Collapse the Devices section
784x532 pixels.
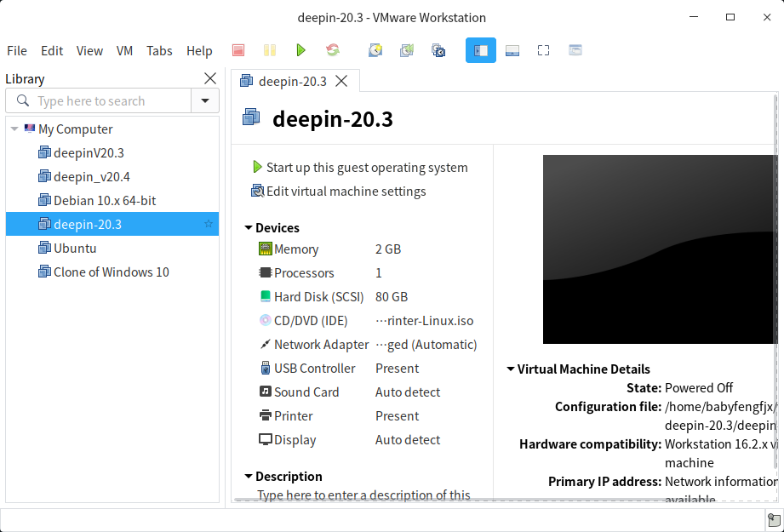249,228
